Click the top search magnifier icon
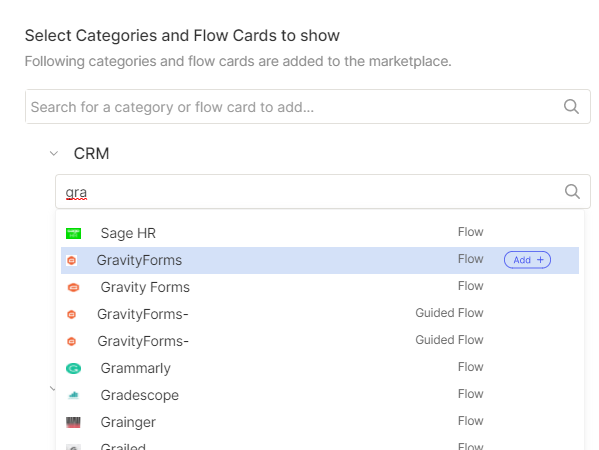 click(x=571, y=107)
